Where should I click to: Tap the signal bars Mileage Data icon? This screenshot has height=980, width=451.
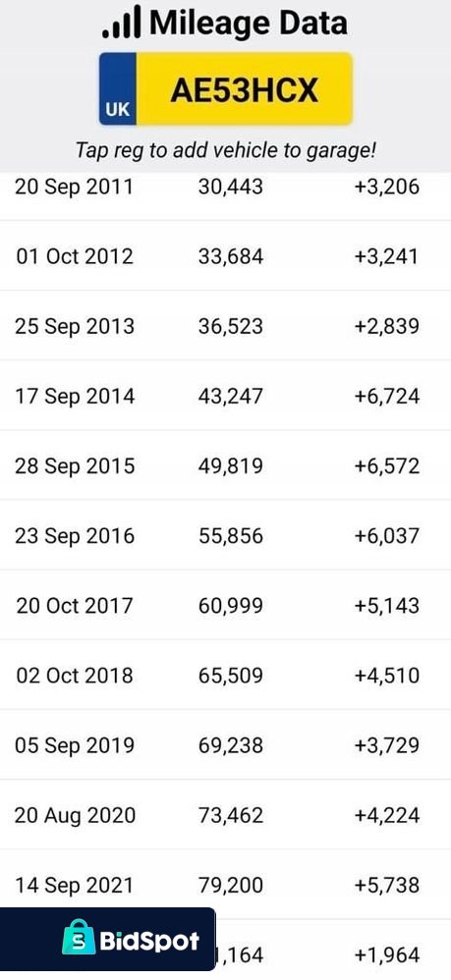coord(122,23)
